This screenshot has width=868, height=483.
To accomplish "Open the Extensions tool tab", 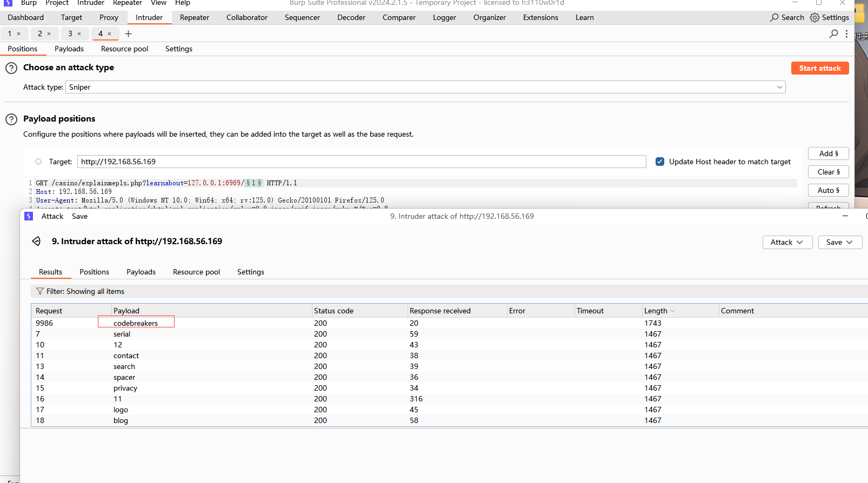I will [x=540, y=17].
